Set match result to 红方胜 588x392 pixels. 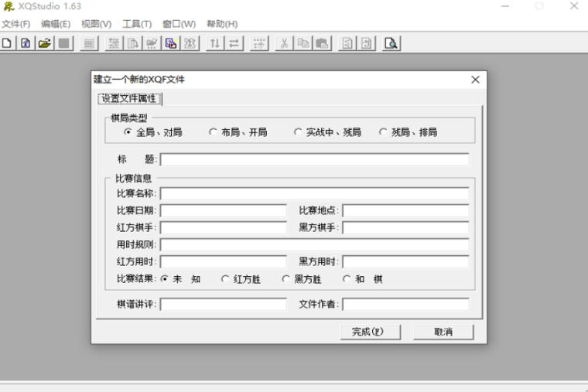[x=225, y=279]
